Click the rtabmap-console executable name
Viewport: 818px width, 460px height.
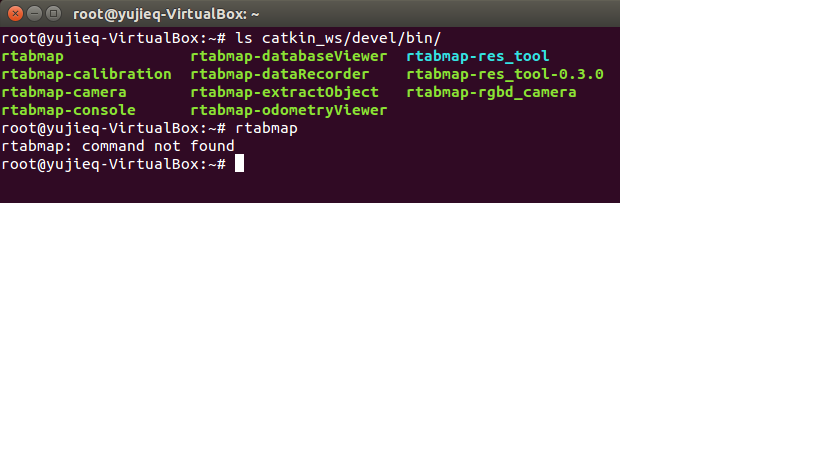[67, 110]
